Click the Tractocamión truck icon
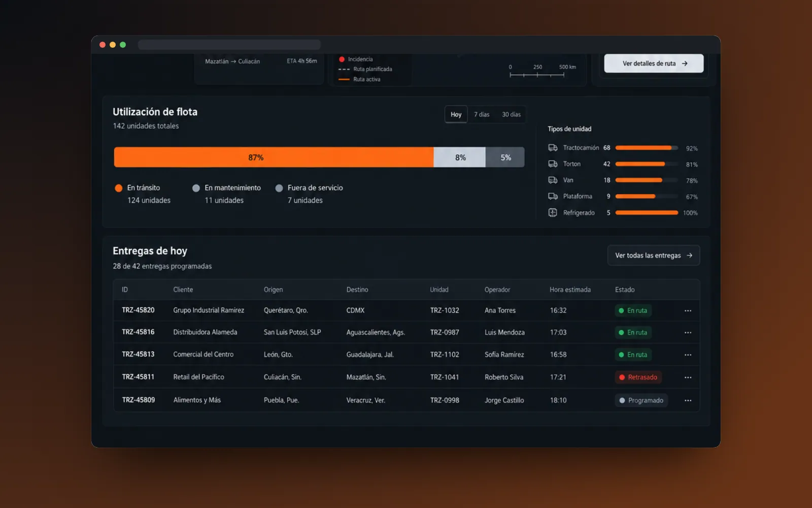Viewport: 812px width, 508px height. coord(553,148)
